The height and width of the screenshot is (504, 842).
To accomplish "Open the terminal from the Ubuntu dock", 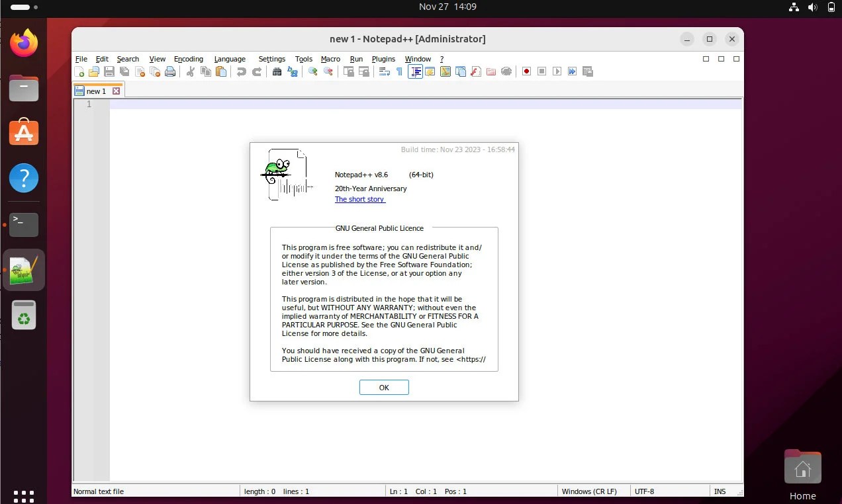I will pyautogui.click(x=23, y=225).
